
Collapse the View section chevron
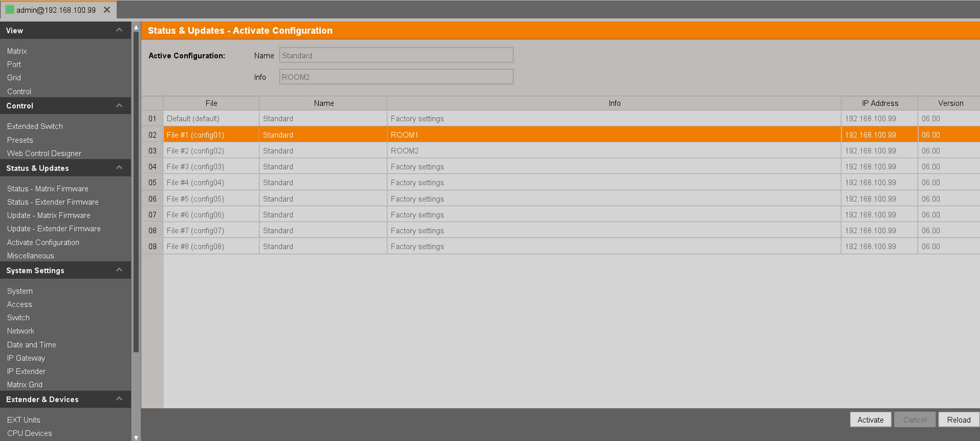click(119, 30)
